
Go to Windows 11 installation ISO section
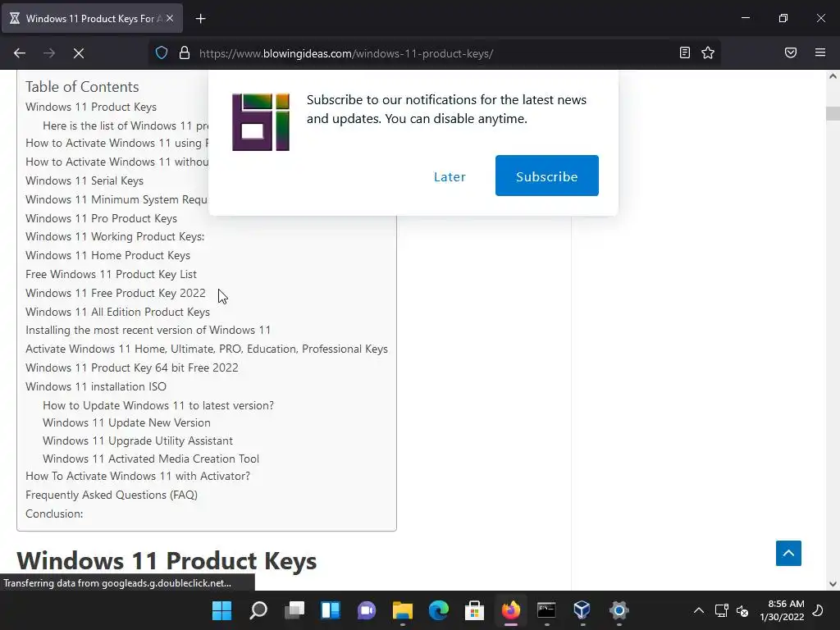[96, 386]
